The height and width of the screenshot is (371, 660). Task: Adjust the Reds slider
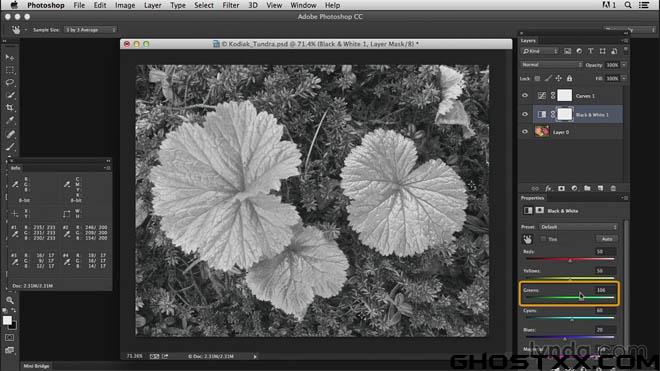570,260
